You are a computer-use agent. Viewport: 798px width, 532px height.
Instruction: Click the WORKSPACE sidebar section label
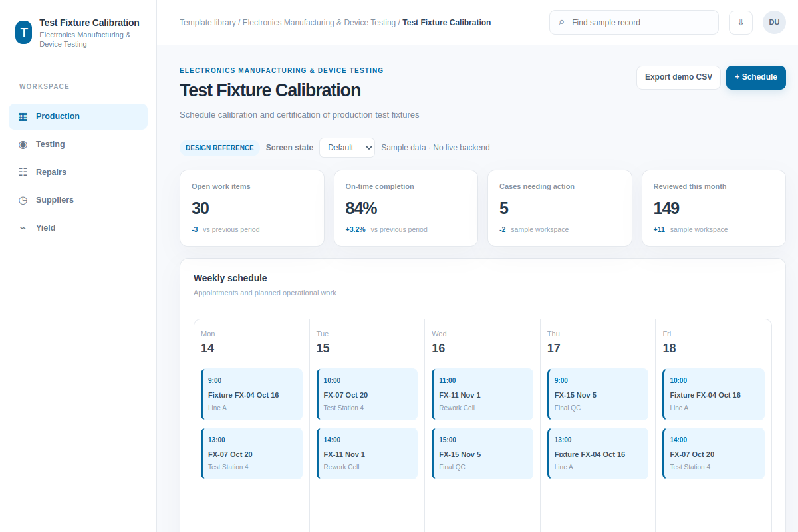45,87
